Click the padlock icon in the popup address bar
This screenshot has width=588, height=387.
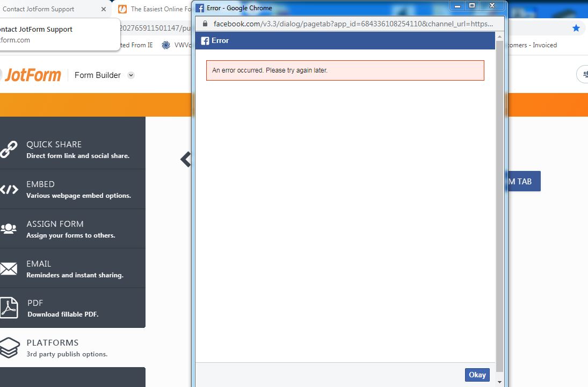pos(205,24)
